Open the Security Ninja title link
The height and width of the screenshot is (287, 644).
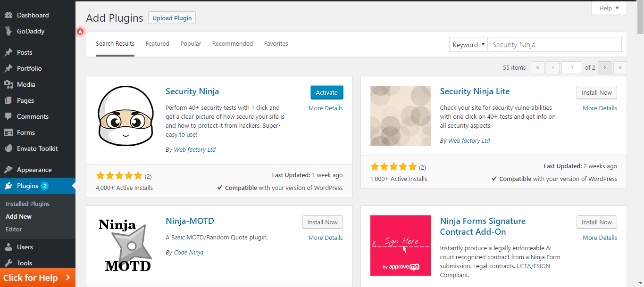coord(192,91)
